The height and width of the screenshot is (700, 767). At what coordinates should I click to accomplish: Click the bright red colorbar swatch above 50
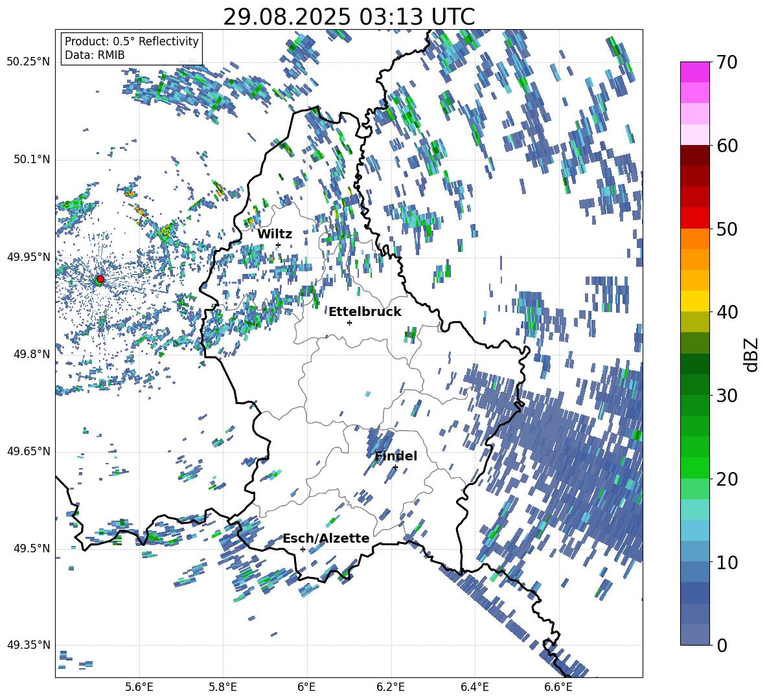click(x=694, y=218)
